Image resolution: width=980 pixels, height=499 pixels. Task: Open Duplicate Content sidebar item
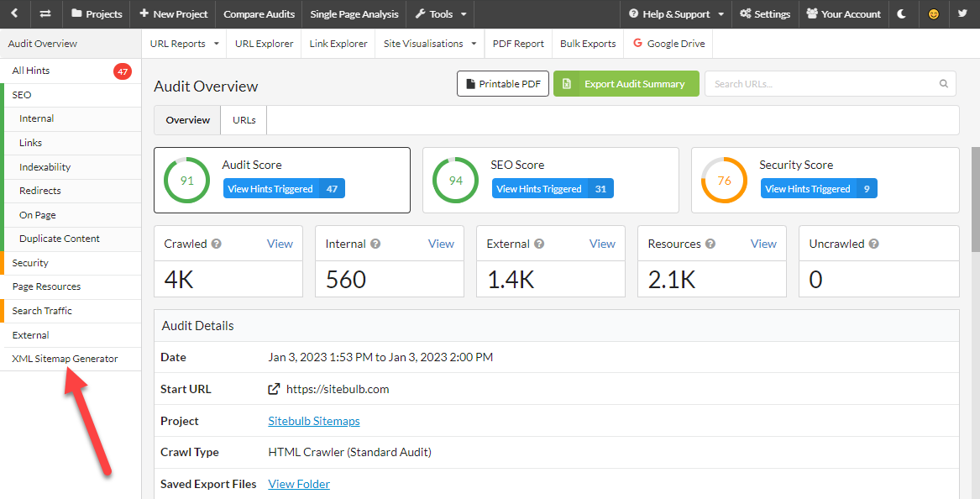coord(72,239)
